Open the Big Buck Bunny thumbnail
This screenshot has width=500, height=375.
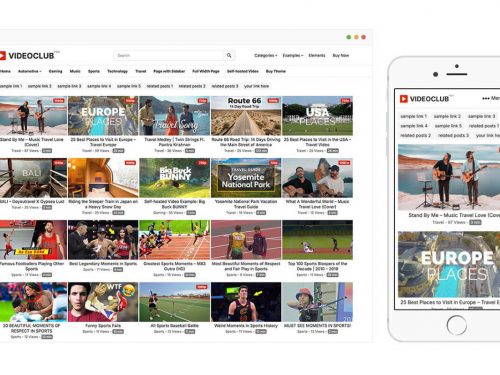(175, 178)
